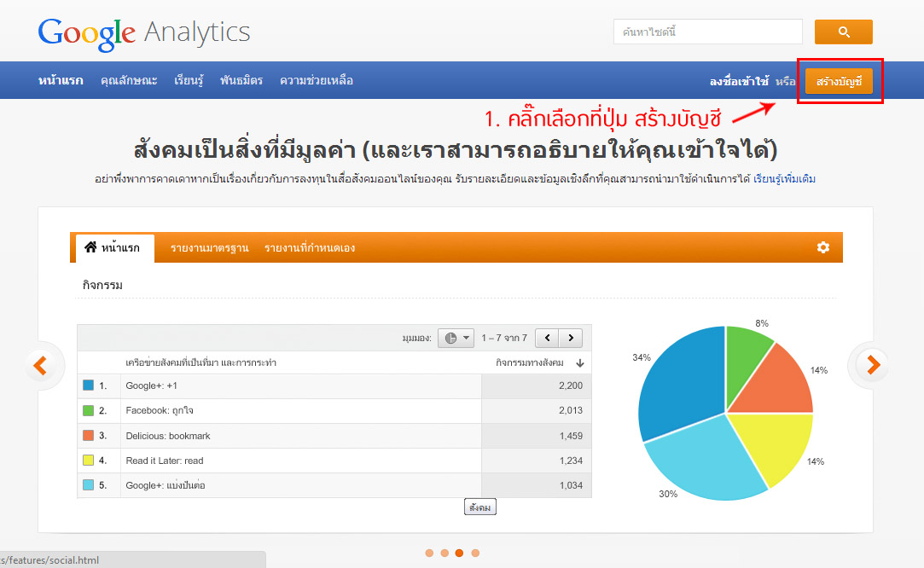Click the สร้างบัญชี orange button

839,81
